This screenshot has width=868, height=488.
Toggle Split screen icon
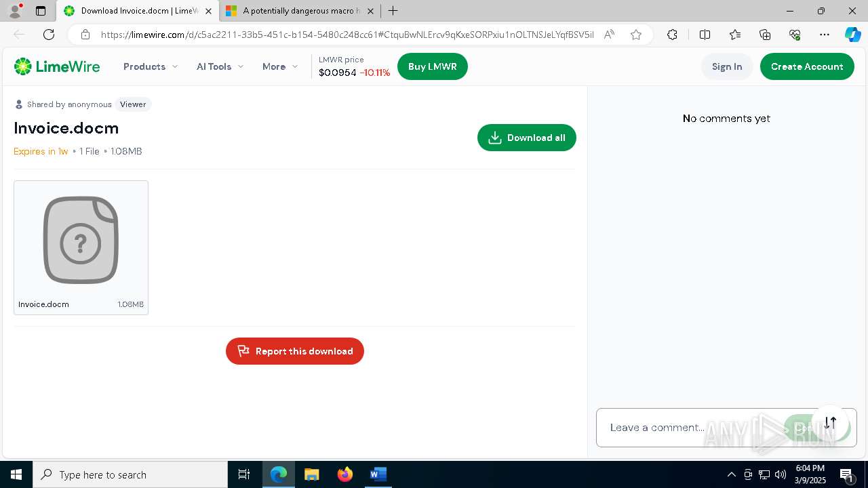click(x=705, y=35)
